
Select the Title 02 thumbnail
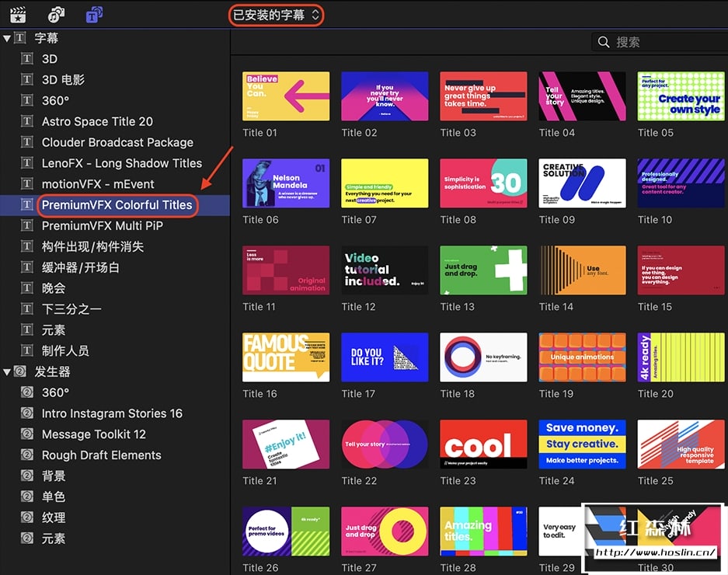pyautogui.click(x=385, y=96)
